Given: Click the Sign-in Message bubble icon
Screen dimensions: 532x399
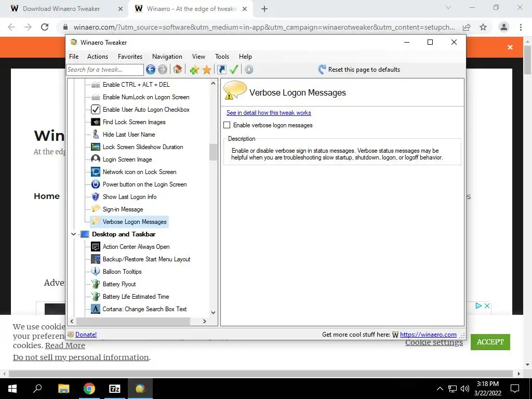Looking at the screenshot, I should tap(96, 209).
